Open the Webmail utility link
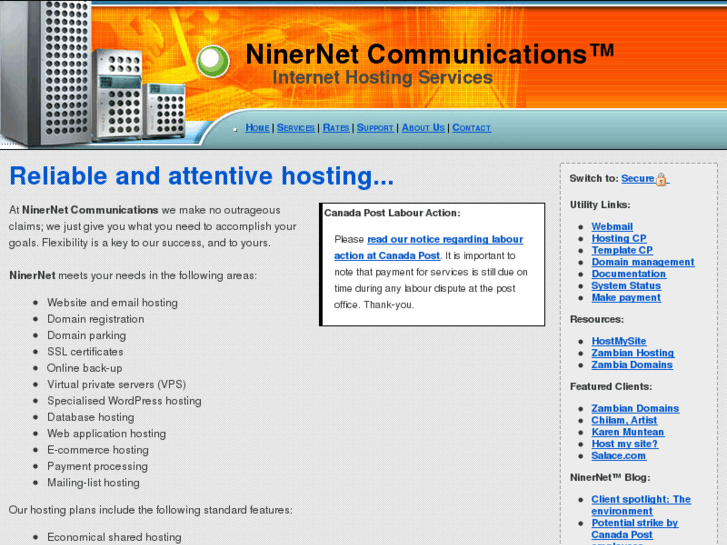Screen dimensions: 727x545 pos(612,226)
